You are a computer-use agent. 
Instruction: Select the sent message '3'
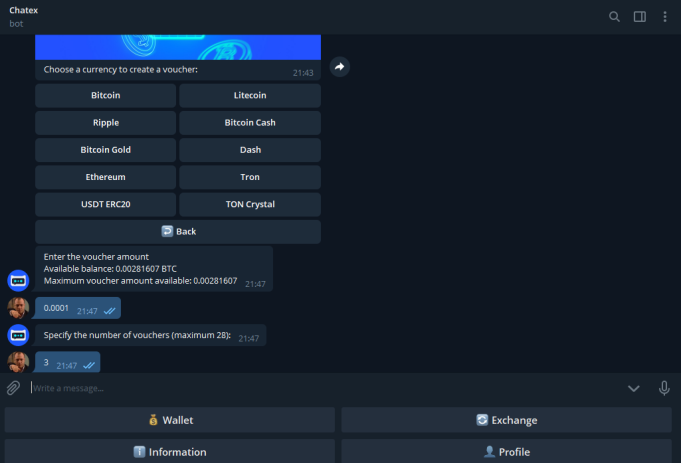68,362
